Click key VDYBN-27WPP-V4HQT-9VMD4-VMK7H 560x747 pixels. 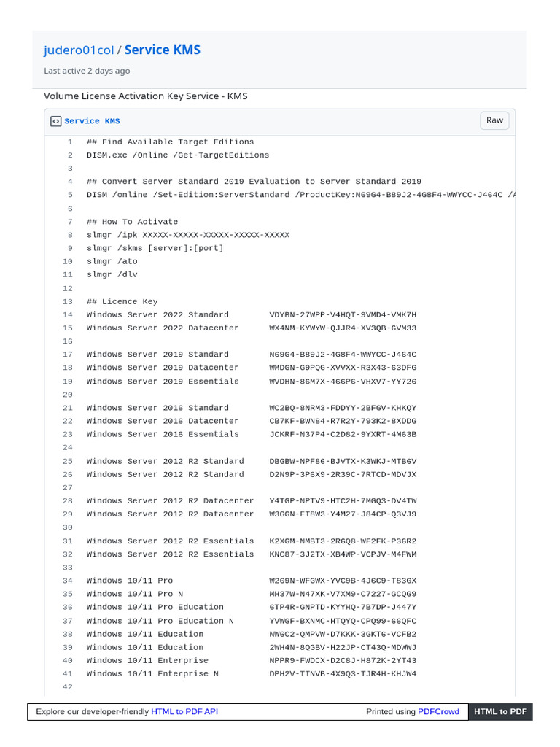343,315
